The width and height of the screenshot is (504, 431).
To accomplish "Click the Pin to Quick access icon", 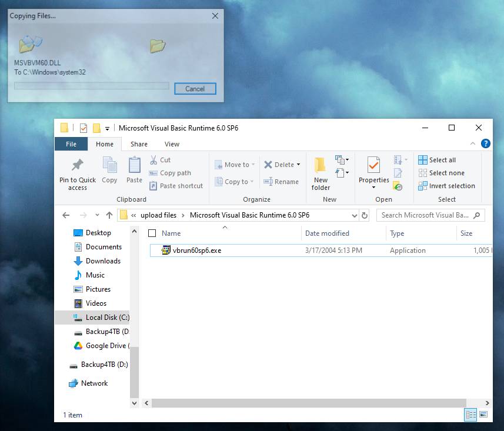I will coord(77,165).
